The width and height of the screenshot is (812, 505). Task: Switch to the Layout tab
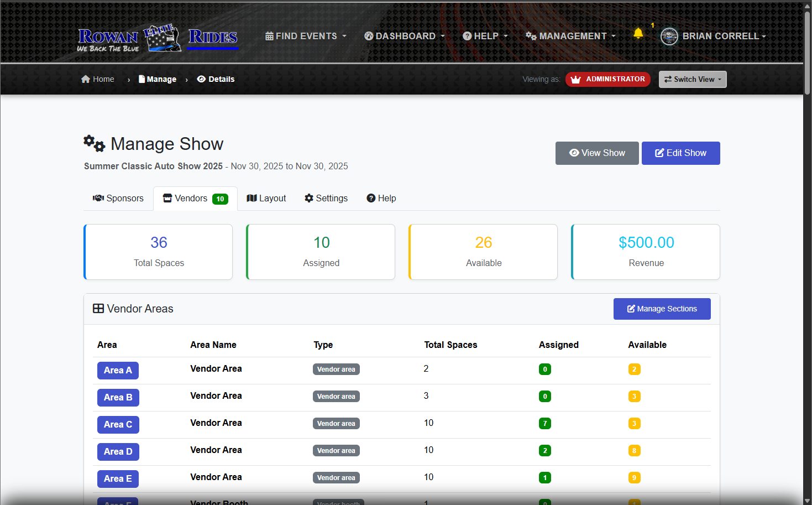point(266,198)
